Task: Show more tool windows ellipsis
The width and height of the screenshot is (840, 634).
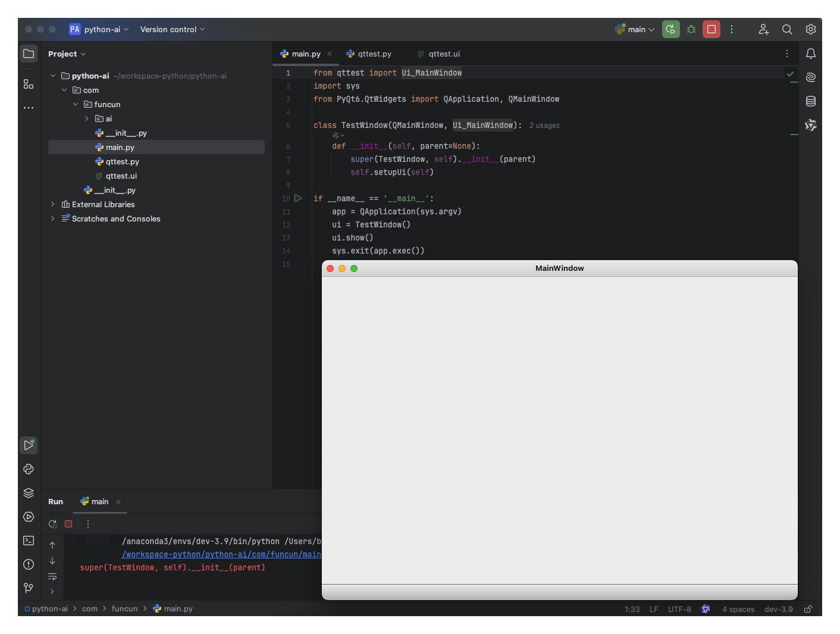Action: click(x=29, y=108)
